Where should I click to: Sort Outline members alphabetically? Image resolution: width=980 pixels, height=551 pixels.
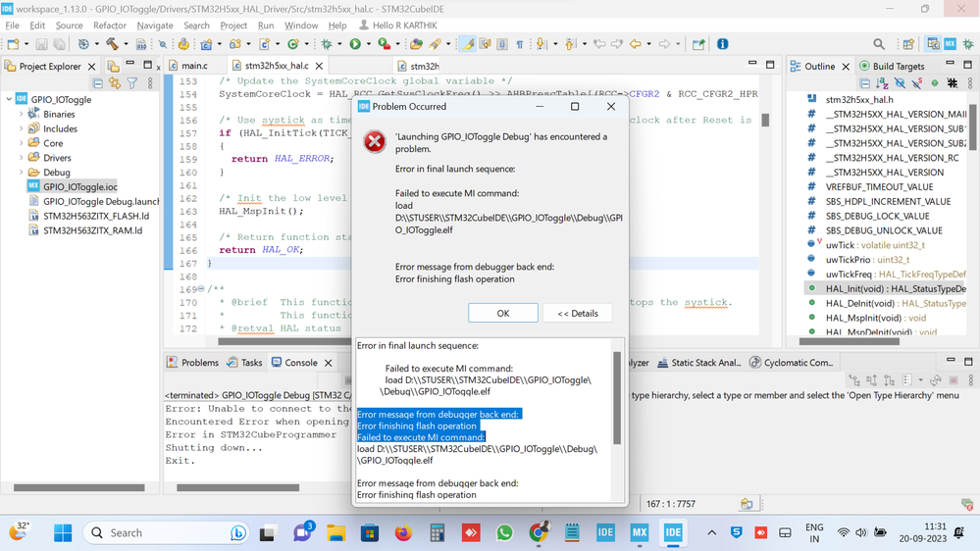click(x=880, y=83)
